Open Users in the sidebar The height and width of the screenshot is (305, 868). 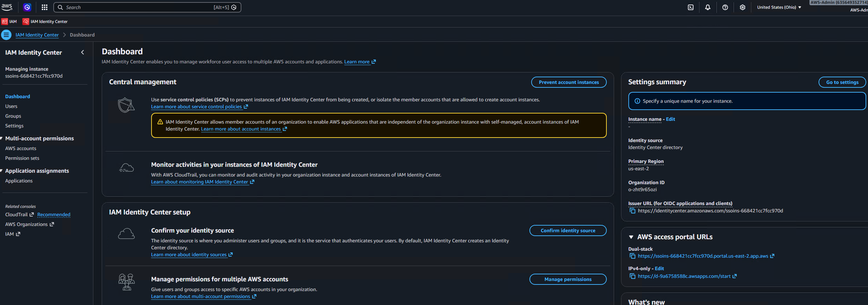11,106
